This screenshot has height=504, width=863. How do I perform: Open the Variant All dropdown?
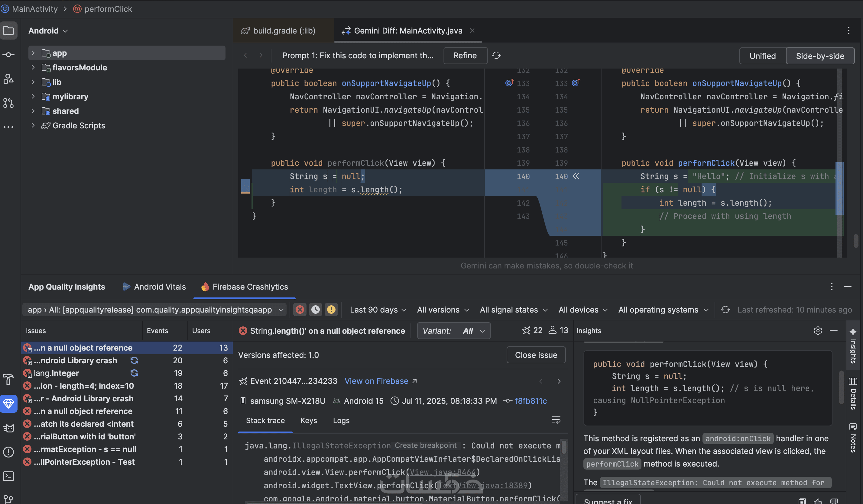click(453, 331)
